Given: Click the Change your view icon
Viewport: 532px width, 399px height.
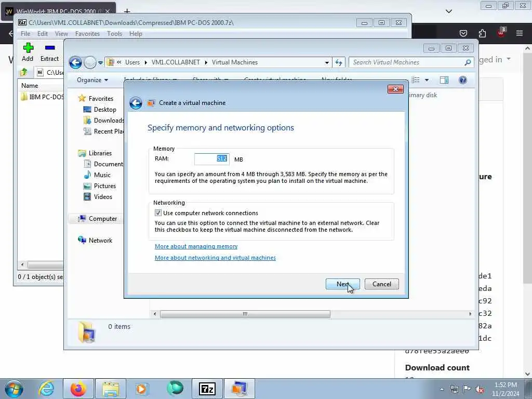Looking at the screenshot, I should (416, 80).
